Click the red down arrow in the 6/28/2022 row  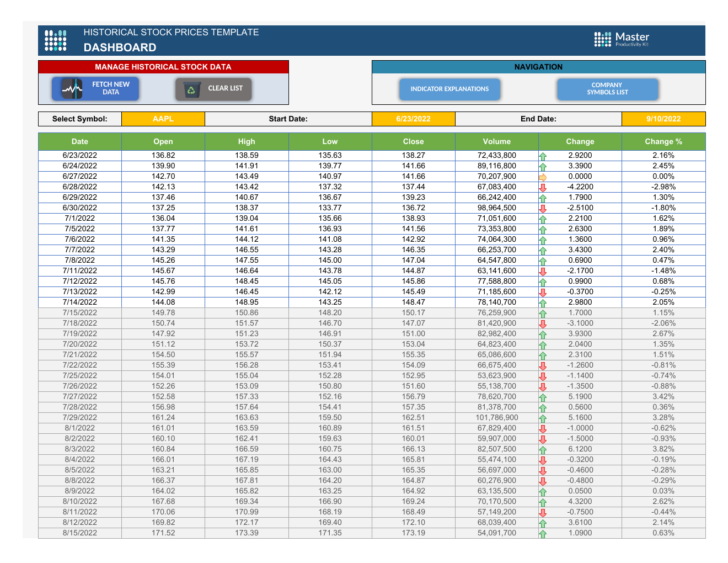(543, 188)
